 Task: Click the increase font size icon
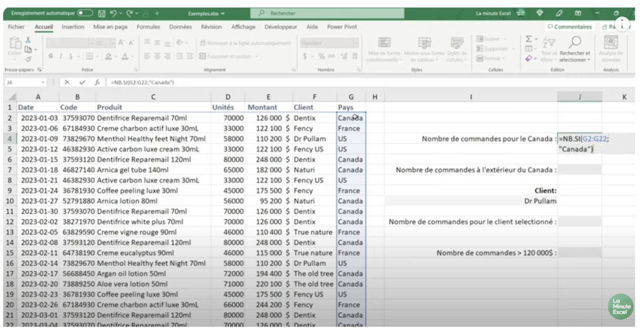click(121, 43)
